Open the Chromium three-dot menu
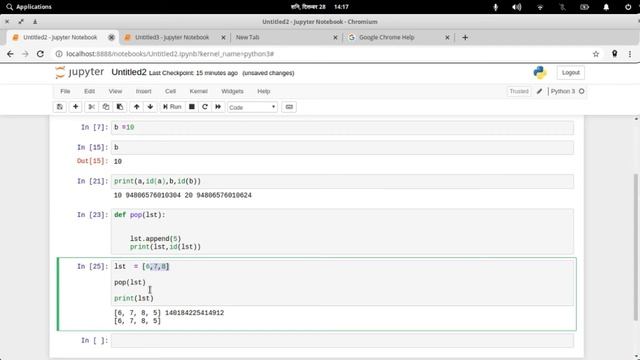 pyautogui.click(x=630, y=54)
